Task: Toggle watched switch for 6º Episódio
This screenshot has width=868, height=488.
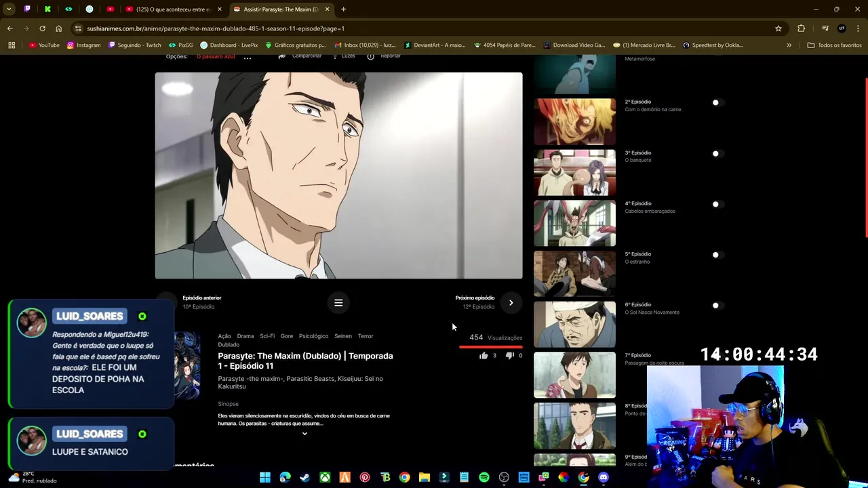Action: click(x=717, y=305)
